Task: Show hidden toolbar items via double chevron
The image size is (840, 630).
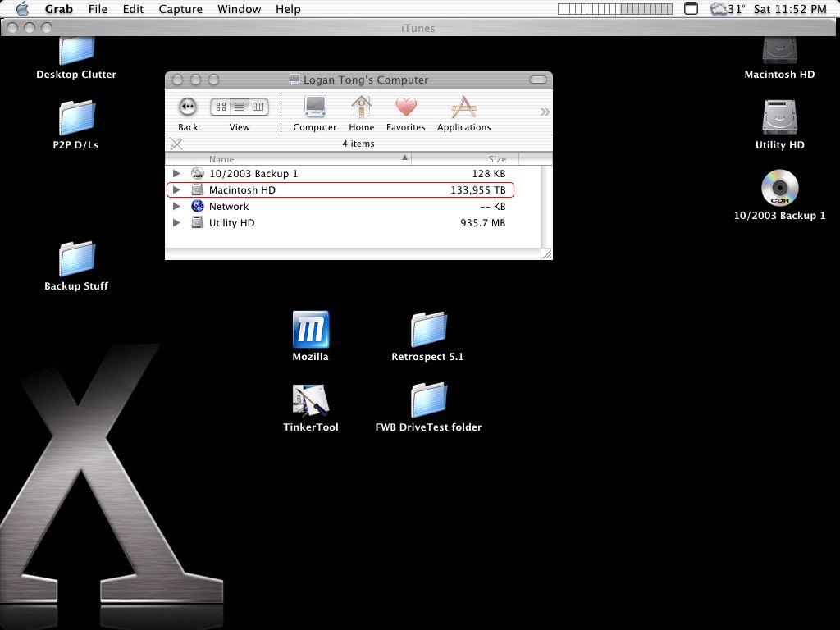Action: pyautogui.click(x=545, y=112)
